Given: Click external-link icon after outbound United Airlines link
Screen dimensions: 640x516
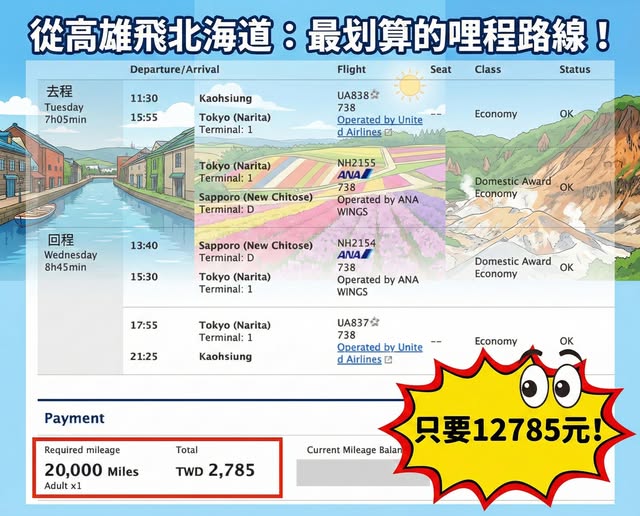Looking at the screenshot, I should click(x=388, y=133).
